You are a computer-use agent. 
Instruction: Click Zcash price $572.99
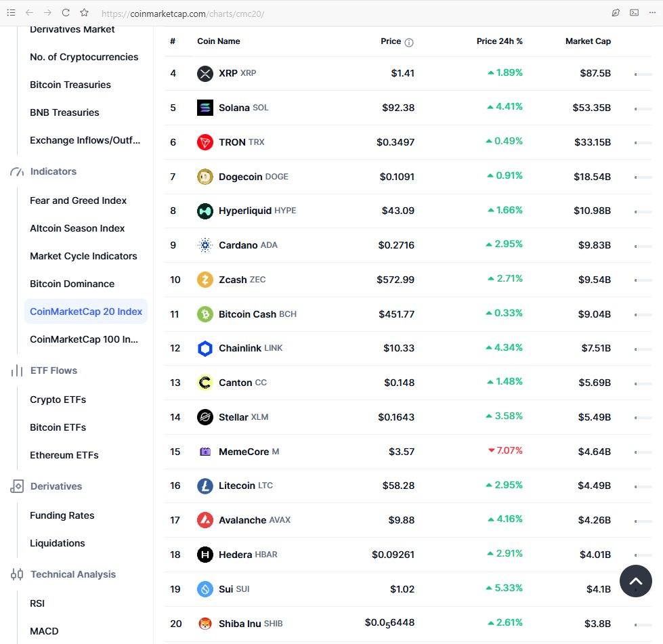(x=395, y=280)
